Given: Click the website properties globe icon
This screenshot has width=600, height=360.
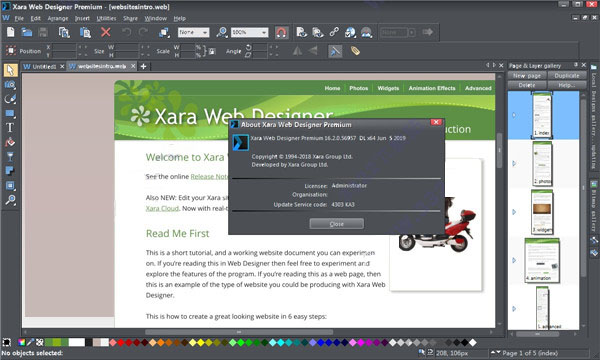Looking at the screenshot, I should (350, 32).
